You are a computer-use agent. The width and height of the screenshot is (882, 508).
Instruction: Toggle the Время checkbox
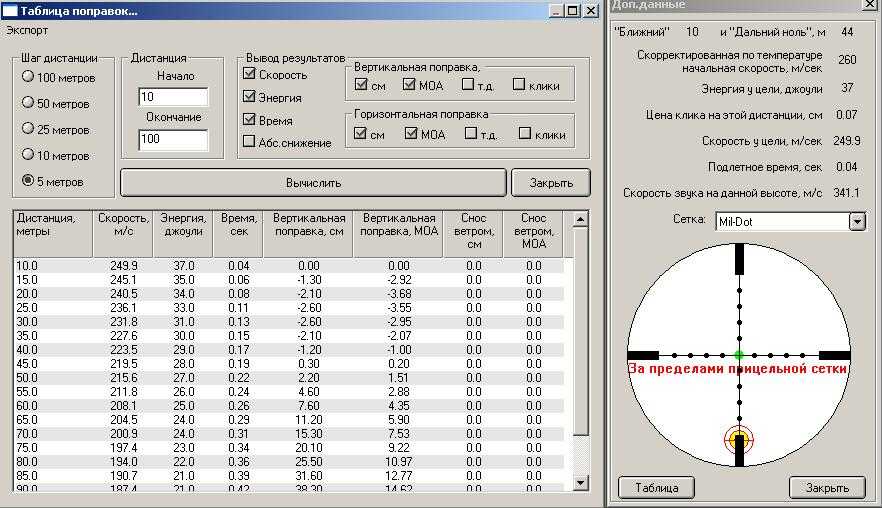[x=249, y=120]
